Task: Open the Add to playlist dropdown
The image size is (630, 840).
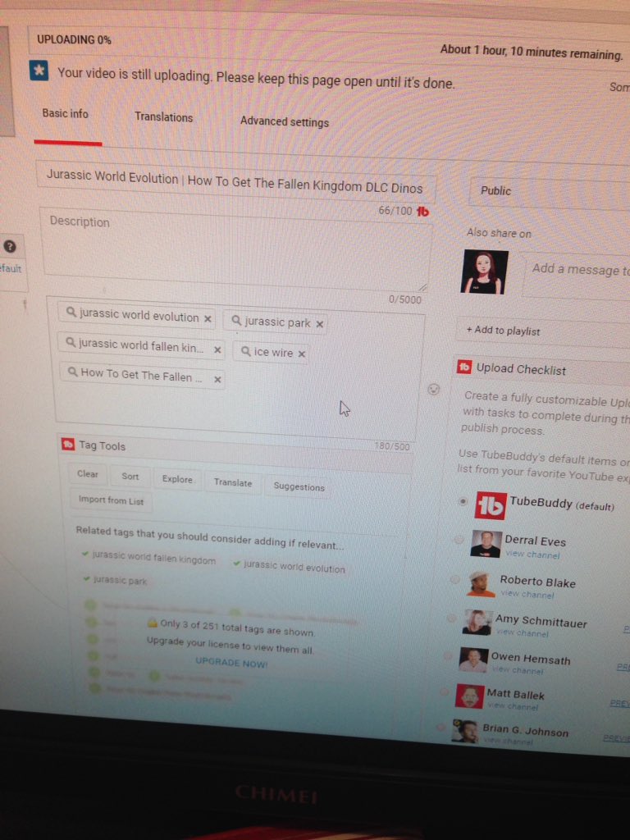Action: [543, 331]
